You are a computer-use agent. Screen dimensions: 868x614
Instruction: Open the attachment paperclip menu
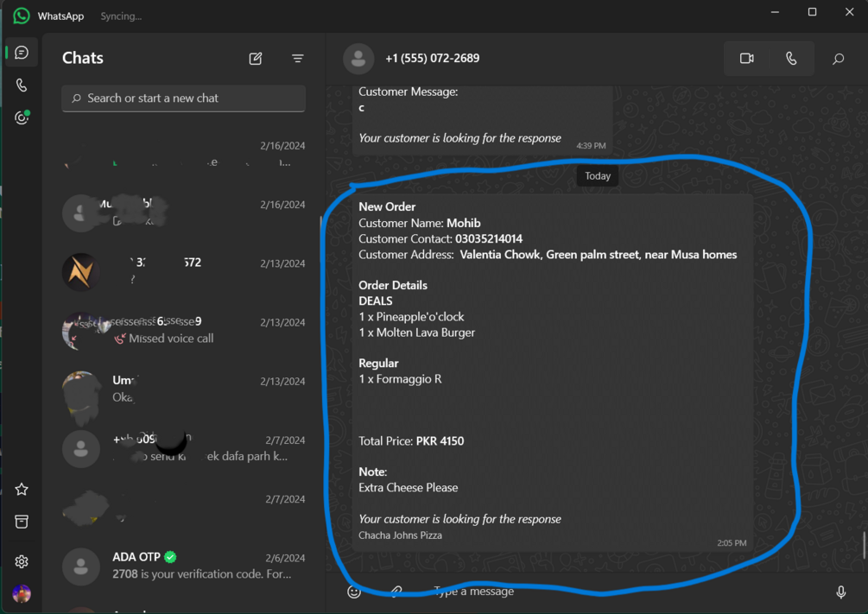(x=396, y=592)
